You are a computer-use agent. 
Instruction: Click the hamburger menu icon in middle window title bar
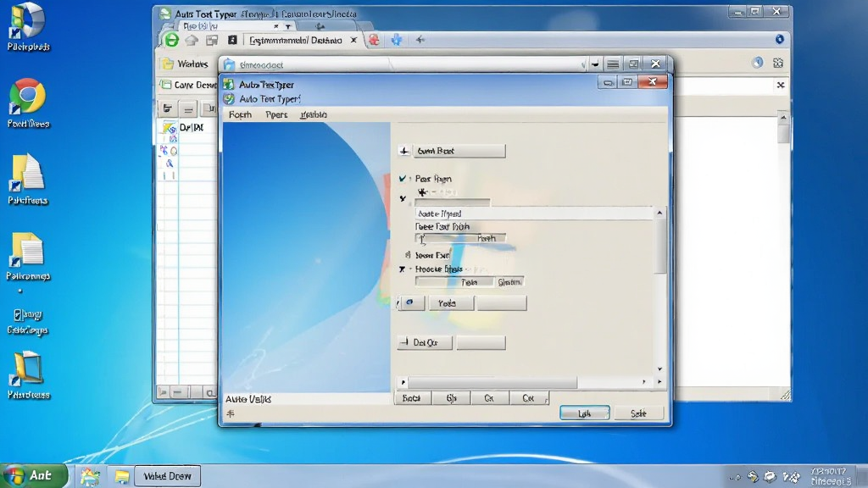tap(613, 64)
